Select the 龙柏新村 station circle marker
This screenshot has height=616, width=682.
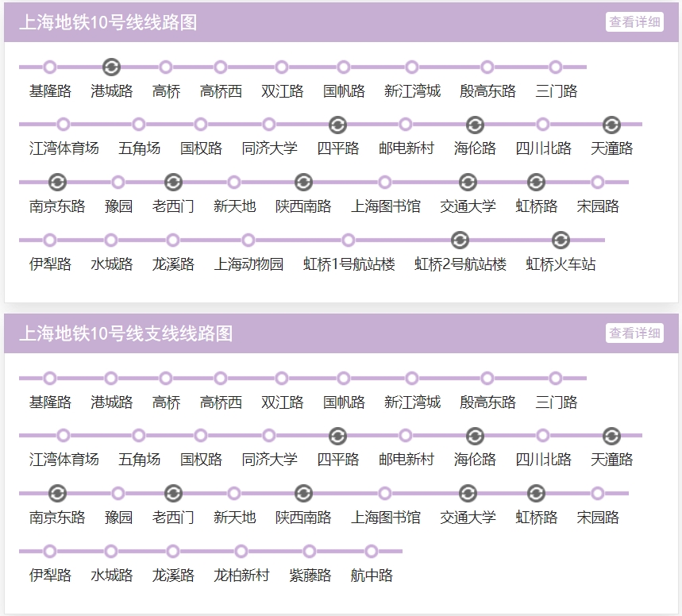pos(241,551)
